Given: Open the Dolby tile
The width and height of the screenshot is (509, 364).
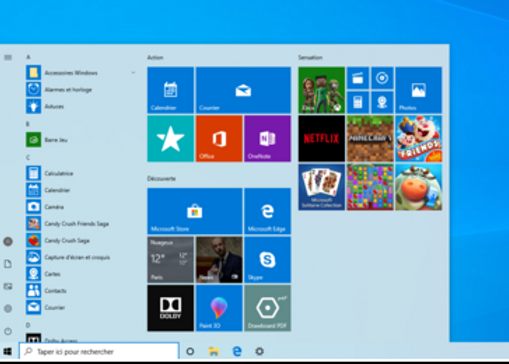Looking at the screenshot, I should point(170,308).
